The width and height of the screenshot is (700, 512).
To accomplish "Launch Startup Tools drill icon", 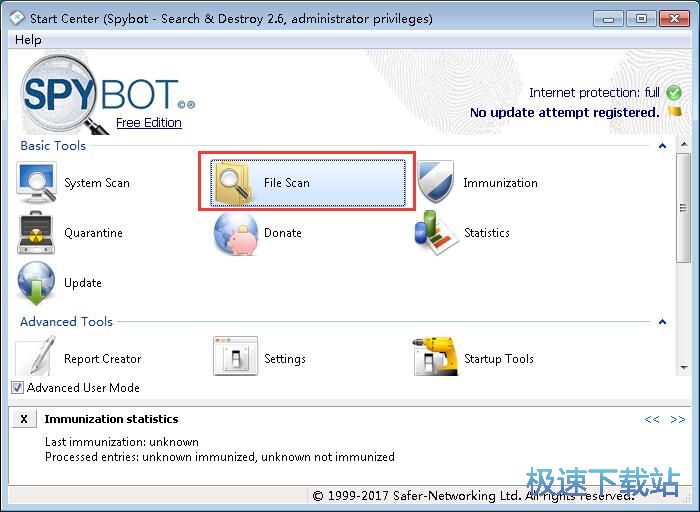I will [x=436, y=356].
